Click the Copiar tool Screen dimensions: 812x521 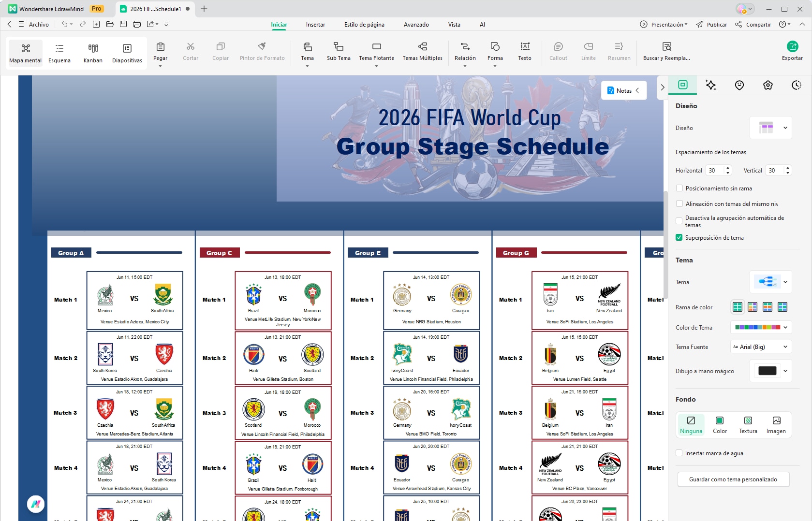(x=221, y=51)
